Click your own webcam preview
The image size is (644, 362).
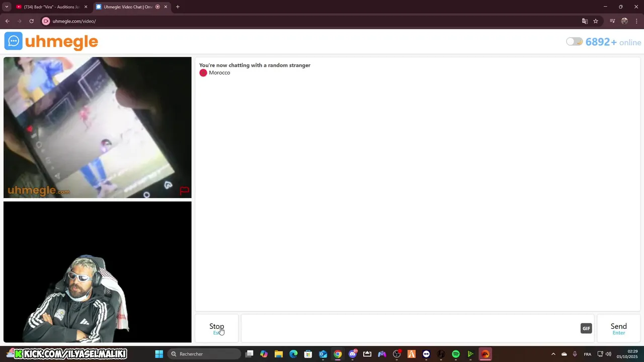(98, 272)
